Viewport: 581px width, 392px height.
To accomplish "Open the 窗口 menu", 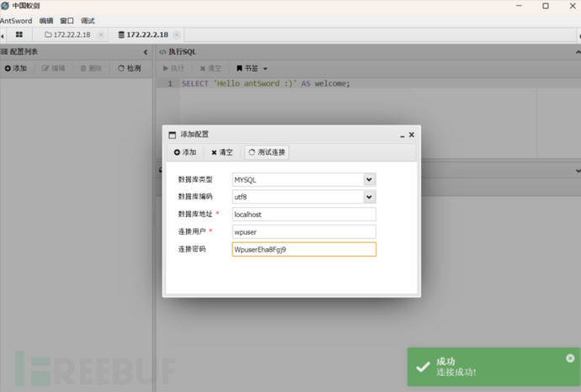I will coord(67,21).
